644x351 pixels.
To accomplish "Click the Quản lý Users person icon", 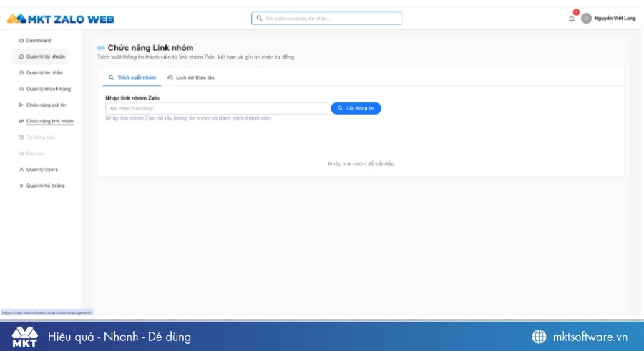I will click(21, 169).
